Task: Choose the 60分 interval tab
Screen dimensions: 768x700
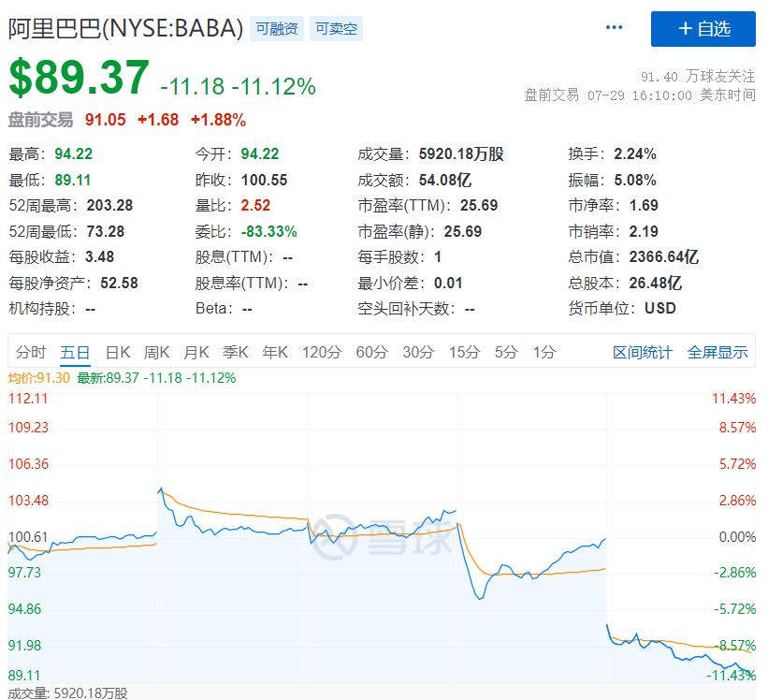Action: click(x=371, y=352)
